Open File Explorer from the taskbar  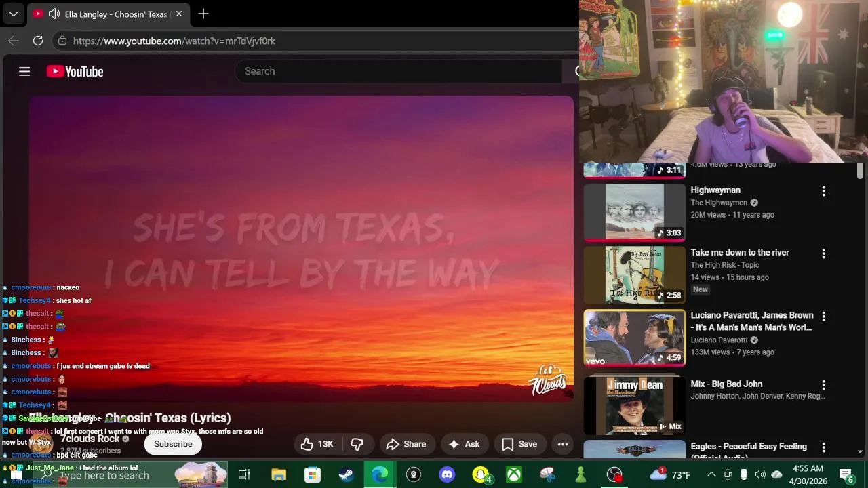coord(279,474)
